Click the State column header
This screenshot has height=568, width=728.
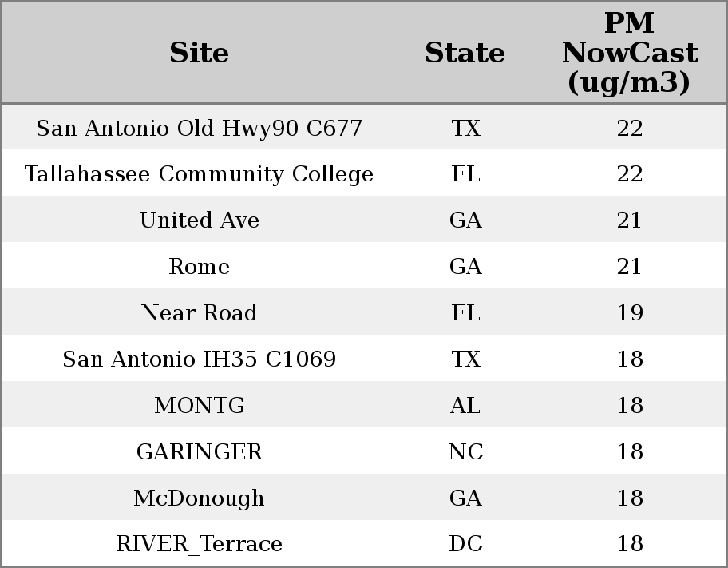point(465,53)
